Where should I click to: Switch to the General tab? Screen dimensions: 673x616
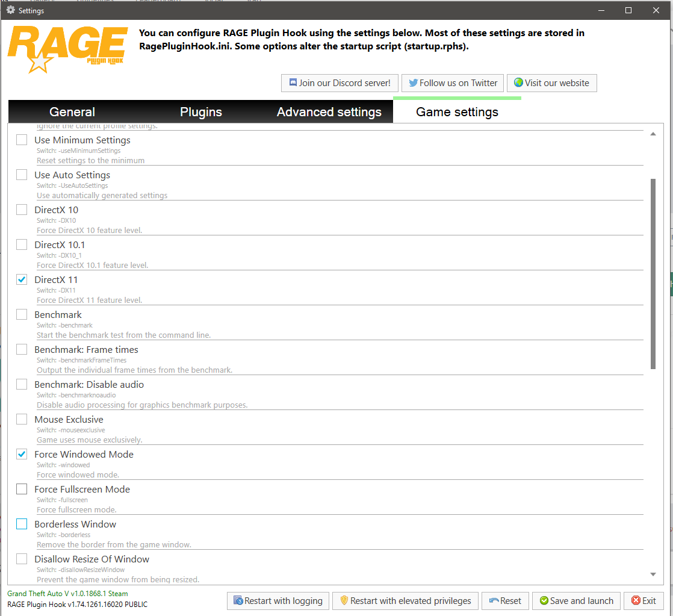[72, 111]
